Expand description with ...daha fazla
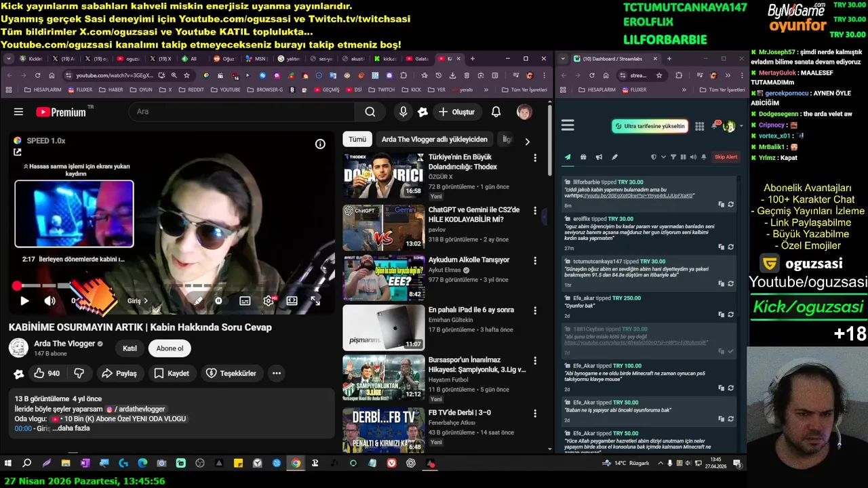The image size is (868, 488). 71,428
